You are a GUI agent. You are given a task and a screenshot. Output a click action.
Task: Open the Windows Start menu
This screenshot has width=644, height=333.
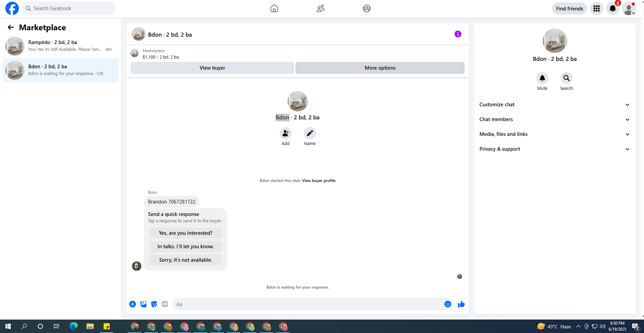8,326
